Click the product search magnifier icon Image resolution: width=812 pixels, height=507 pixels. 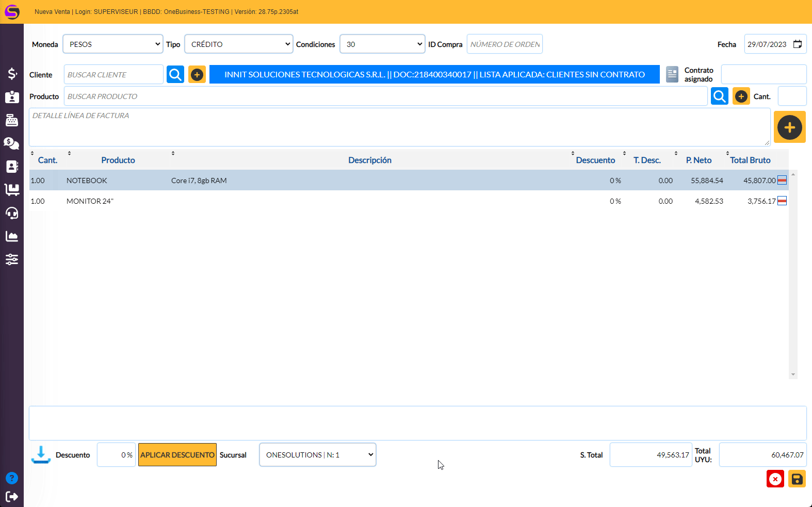click(719, 96)
